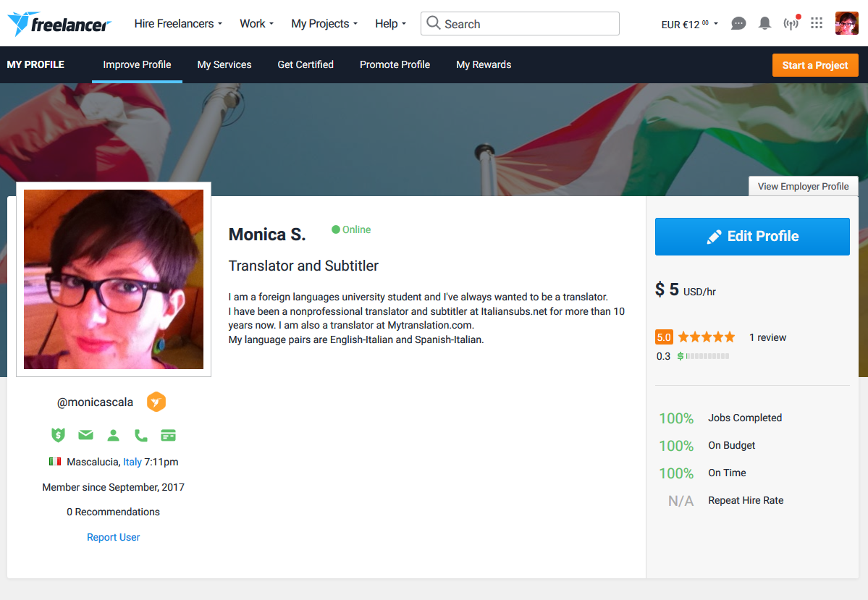Click the live feed broadcast icon
Viewport: 868px width, 600px height.
[x=791, y=24]
